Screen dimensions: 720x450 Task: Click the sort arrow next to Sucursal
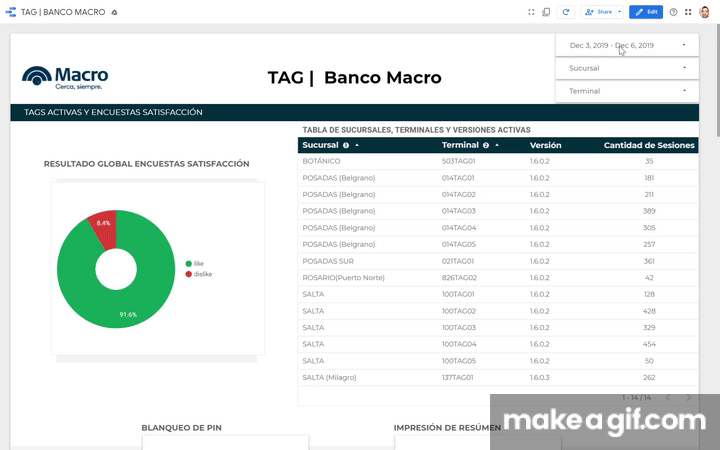coord(357,145)
